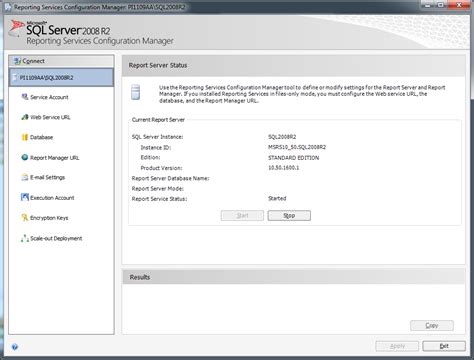
Task: Click the Apply button
Action: [x=397, y=346]
